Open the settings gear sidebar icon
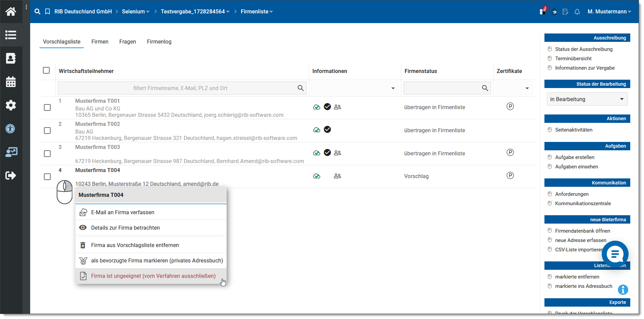Screen dimensions: 644x319 coord(11,105)
